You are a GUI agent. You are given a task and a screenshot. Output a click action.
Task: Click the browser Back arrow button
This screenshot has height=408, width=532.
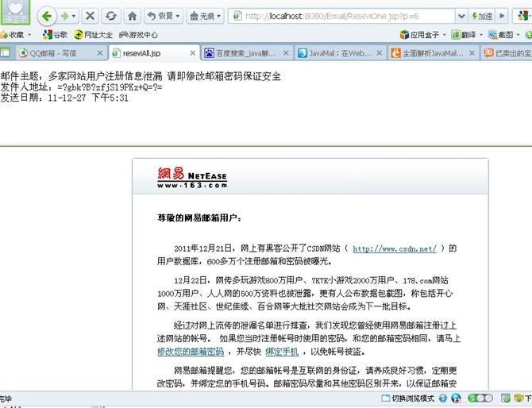point(47,16)
